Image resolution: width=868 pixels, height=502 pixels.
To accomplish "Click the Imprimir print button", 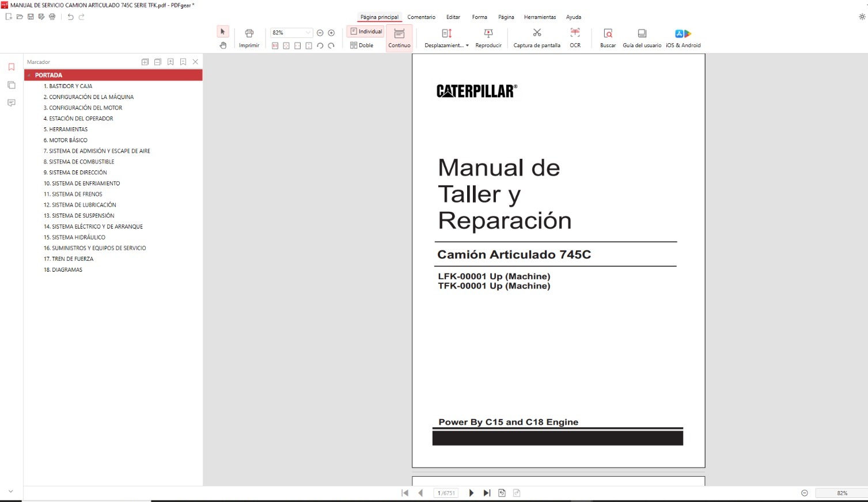I will [x=249, y=38].
